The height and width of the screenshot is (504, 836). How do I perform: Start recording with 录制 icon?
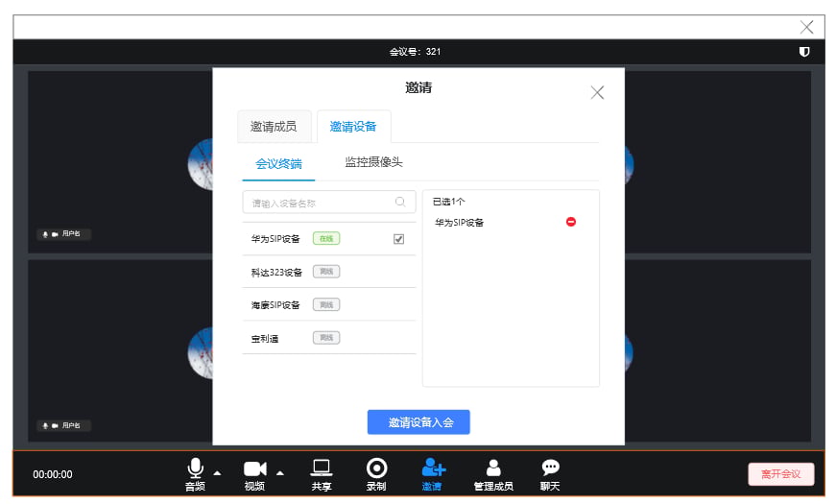click(376, 468)
